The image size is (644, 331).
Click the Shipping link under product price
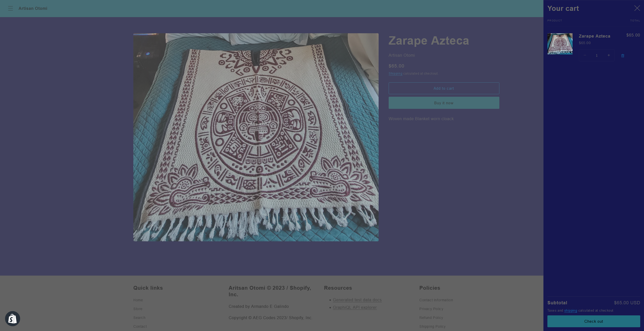(x=395, y=74)
